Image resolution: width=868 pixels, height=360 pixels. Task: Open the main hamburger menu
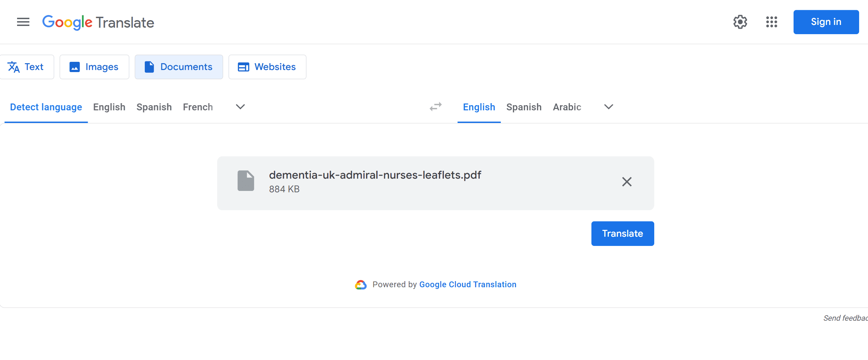tap(23, 22)
